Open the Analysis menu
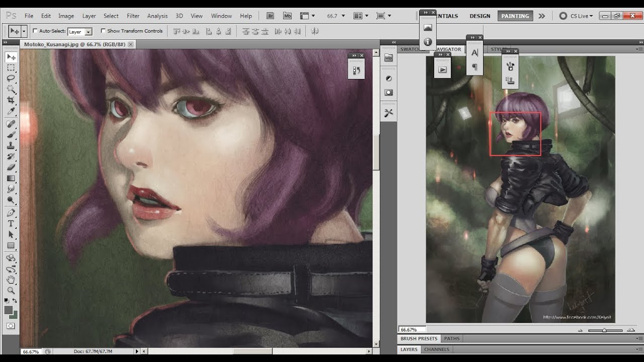Screen dimensions: 644x362 coord(157,16)
